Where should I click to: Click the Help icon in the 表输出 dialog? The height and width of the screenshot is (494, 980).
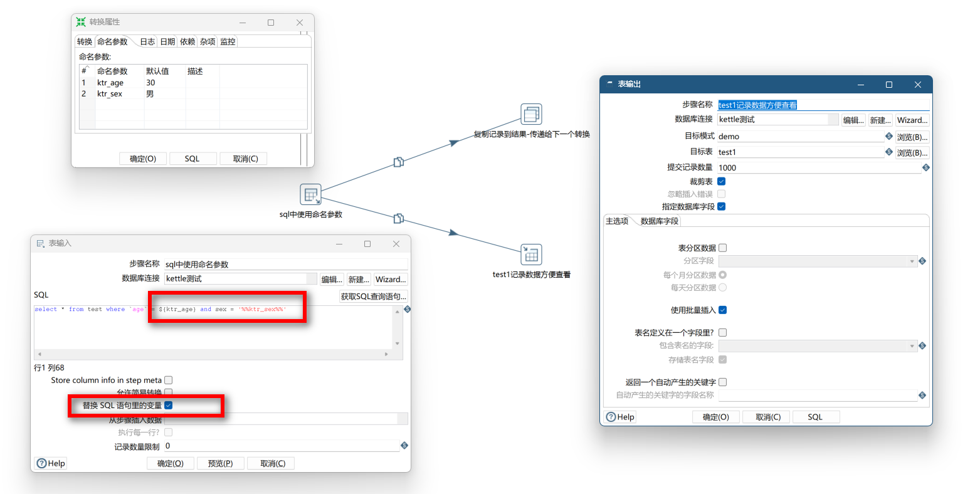click(611, 416)
